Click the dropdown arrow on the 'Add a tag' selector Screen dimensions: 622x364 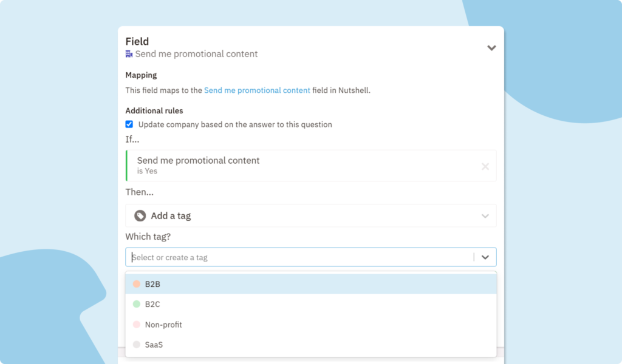(x=485, y=215)
